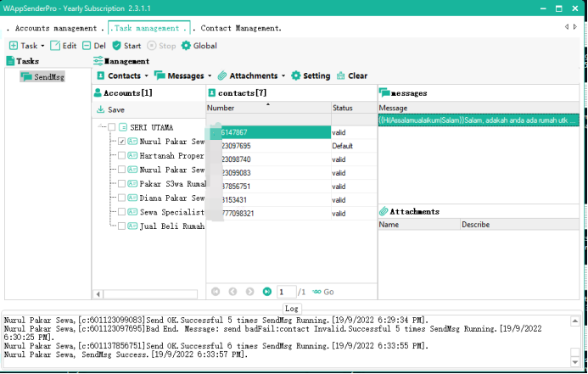Go to first contacts page
This screenshot has height=374, width=588.
pyautogui.click(x=216, y=292)
